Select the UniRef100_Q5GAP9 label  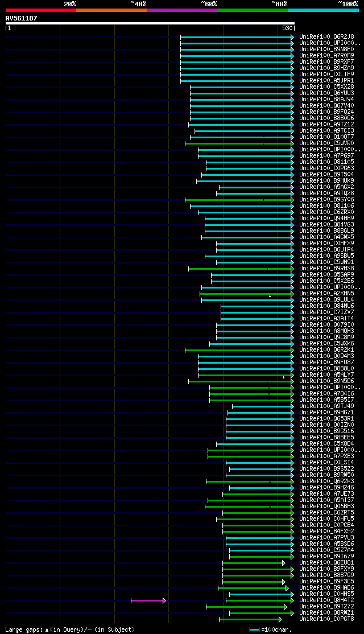(x=326, y=275)
